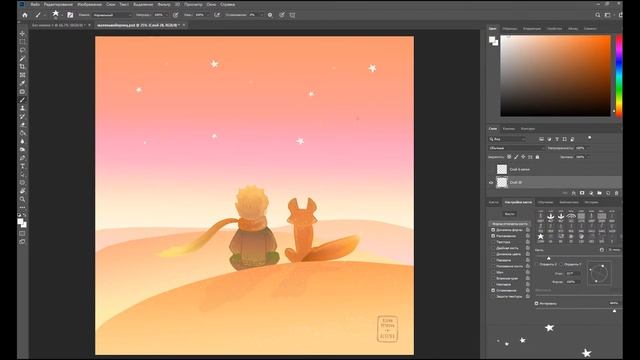Toggle Рассеивание checkbox
The image size is (640, 360).
[x=493, y=236]
